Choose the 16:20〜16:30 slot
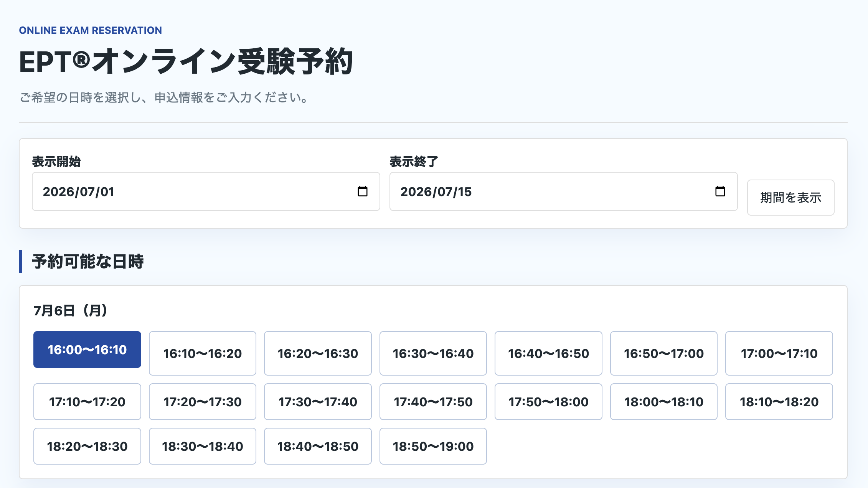Viewport: 868px width, 488px height. [x=318, y=353]
